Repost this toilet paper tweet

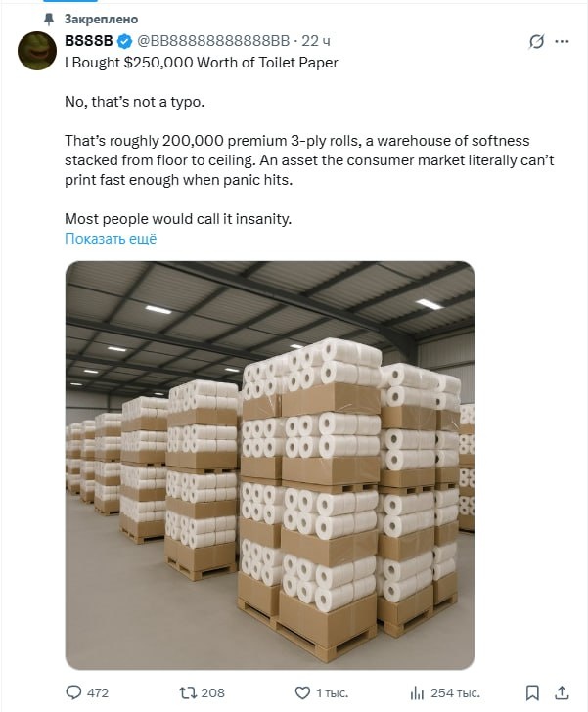(185, 692)
